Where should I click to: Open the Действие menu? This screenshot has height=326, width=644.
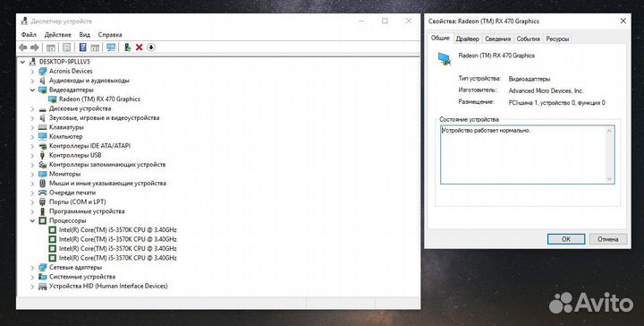(58, 35)
